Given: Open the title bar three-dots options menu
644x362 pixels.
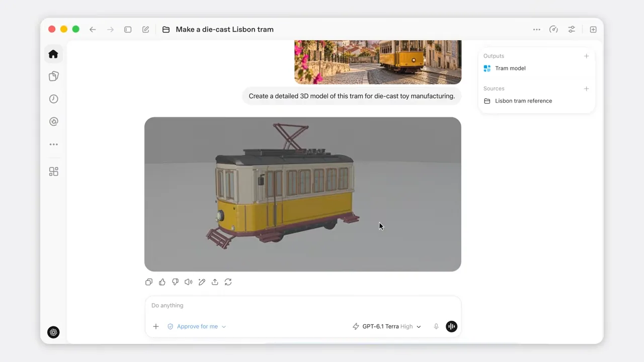Looking at the screenshot, I should [537, 30].
